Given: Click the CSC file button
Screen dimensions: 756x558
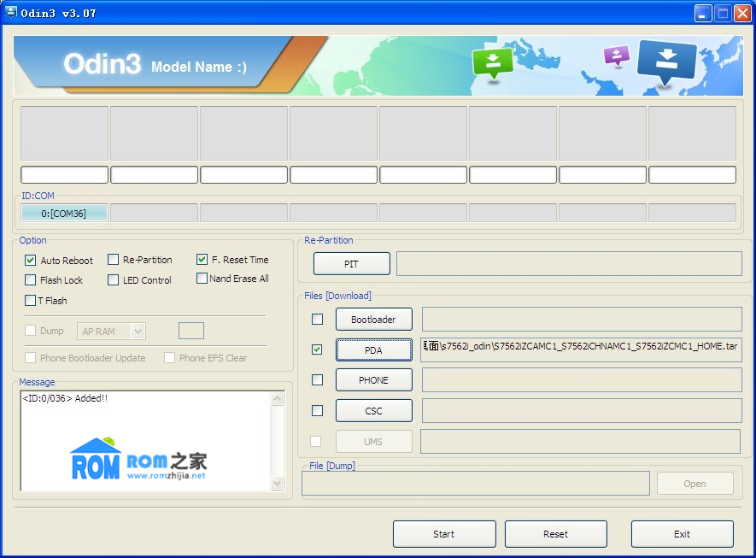Looking at the screenshot, I should (x=373, y=411).
